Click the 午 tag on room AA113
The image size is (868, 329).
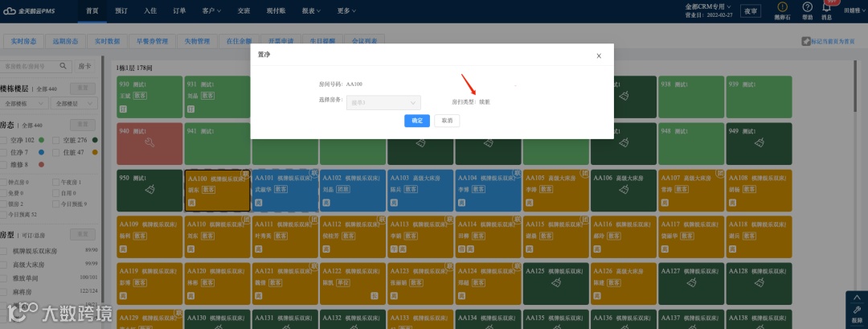[x=394, y=249]
